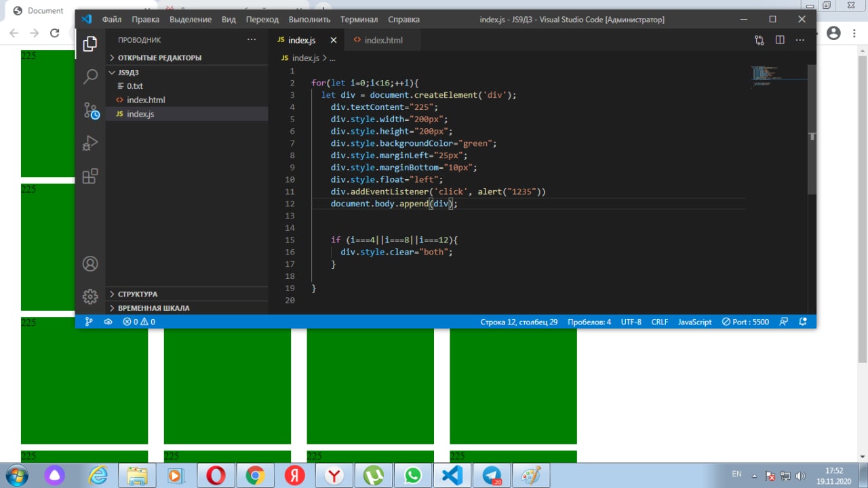Open Internet Explorer from taskbar
Viewport: 868px width, 488px height.
[99, 476]
